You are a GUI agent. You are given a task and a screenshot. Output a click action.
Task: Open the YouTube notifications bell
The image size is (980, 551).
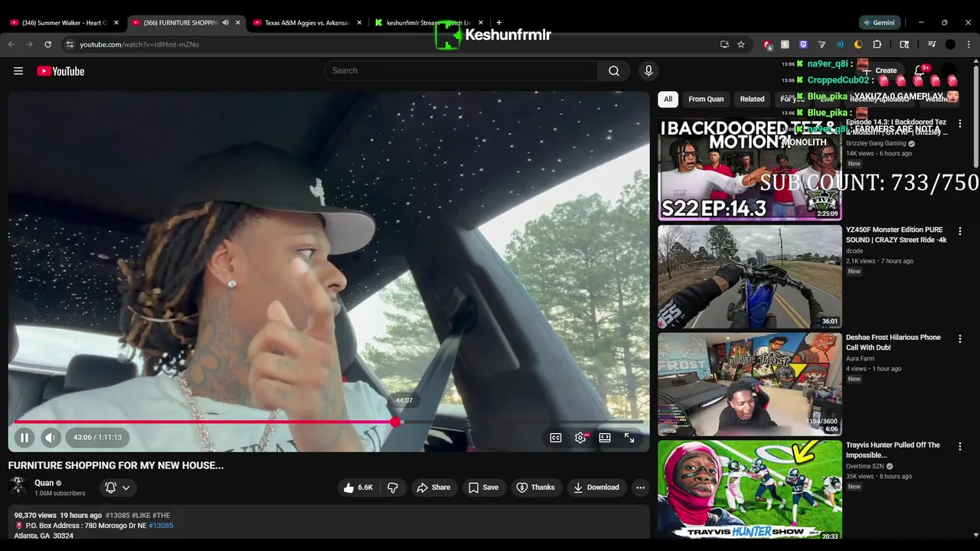[920, 70]
